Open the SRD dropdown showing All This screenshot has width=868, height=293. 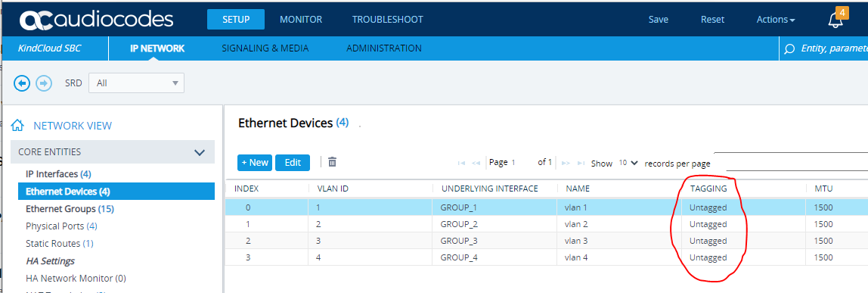pyautogui.click(x=136, y=83)
